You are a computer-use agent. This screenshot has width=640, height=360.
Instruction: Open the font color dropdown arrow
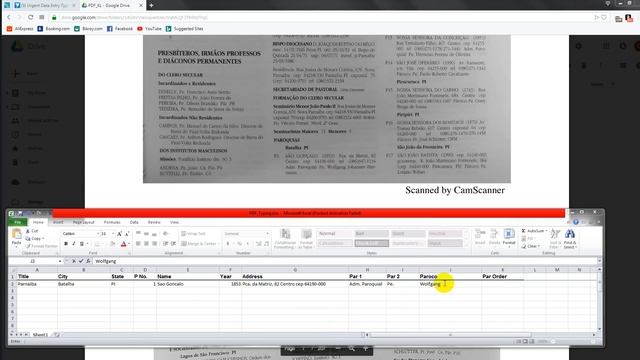(129, 244)
